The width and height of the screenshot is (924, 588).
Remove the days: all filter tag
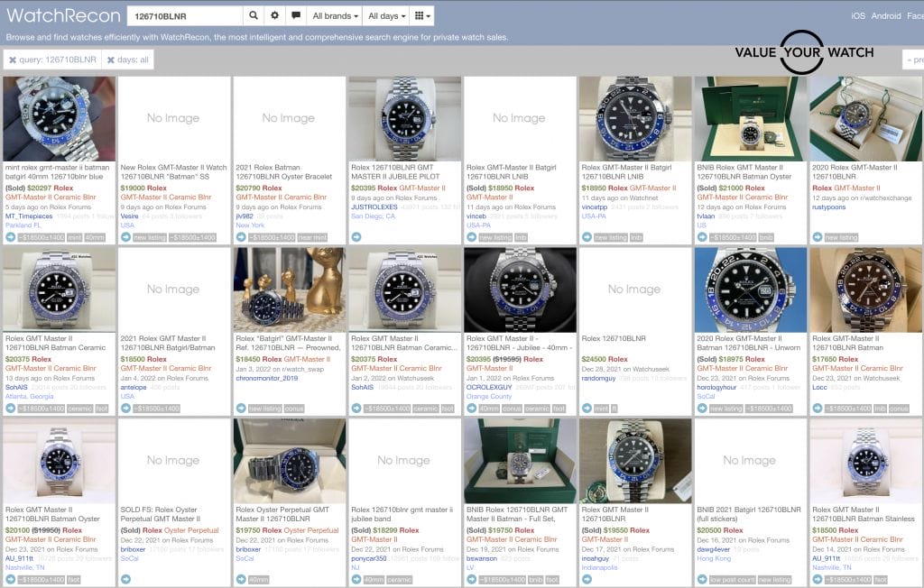pyautogui.click(x=111, y=60)
